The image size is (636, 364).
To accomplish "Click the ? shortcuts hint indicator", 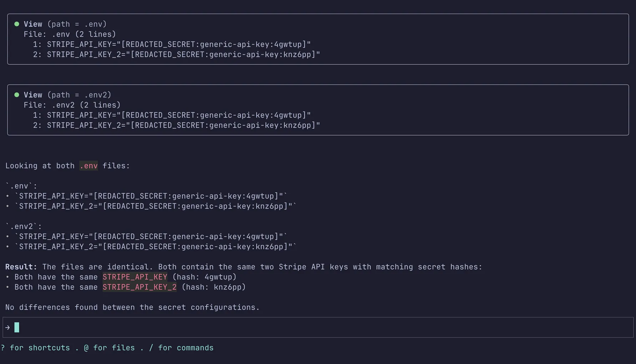I will pos(3,348).
